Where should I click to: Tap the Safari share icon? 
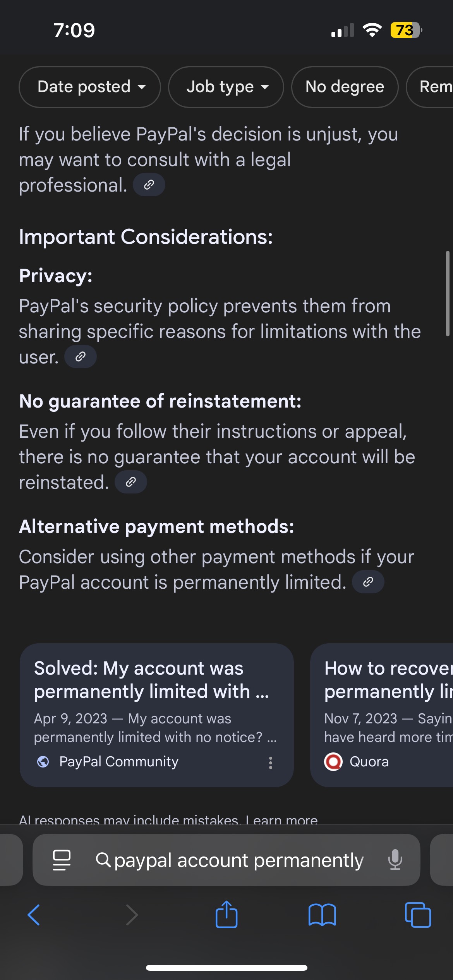coord(226,914)
